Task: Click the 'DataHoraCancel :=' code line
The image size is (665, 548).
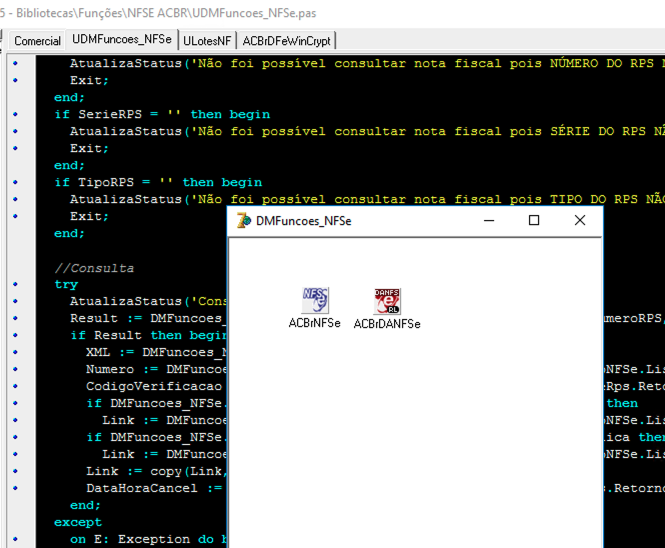Action: pos(154,488)
